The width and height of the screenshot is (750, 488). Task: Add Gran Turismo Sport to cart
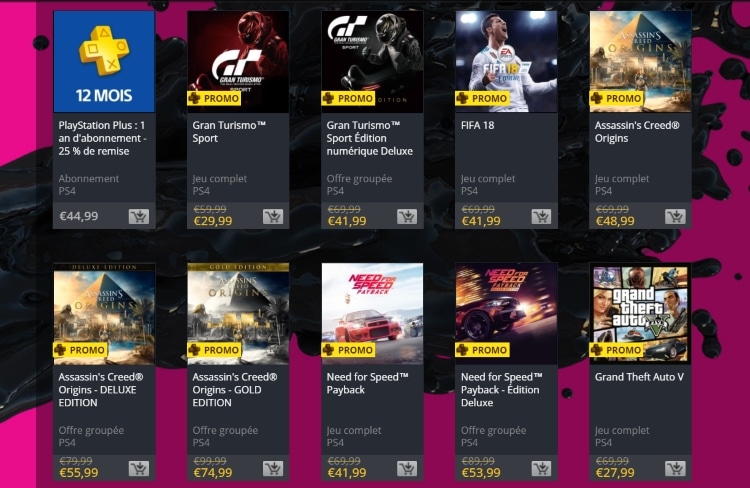(x=273, y=217)
